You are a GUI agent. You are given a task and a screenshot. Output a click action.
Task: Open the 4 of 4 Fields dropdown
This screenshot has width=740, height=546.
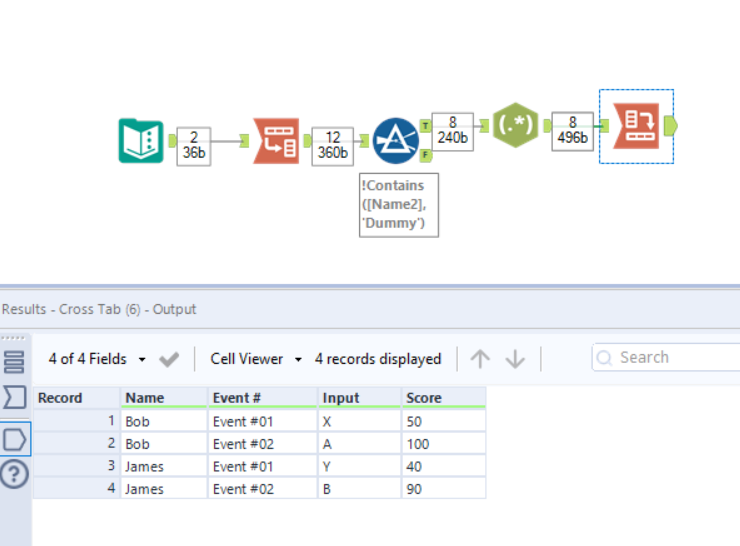pos(97,359)
